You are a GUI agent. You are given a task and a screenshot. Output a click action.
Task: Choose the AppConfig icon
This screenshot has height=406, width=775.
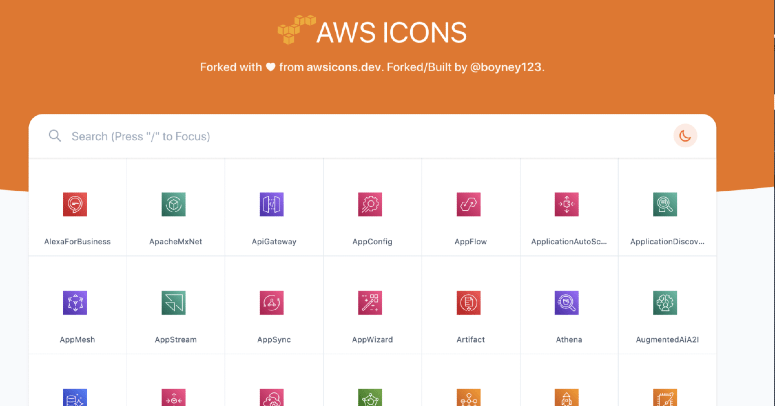pyautogui.click(x=371, y=205)
